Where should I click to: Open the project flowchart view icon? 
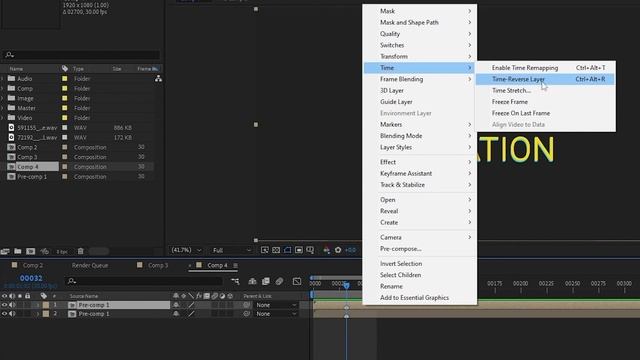[158, 79]
